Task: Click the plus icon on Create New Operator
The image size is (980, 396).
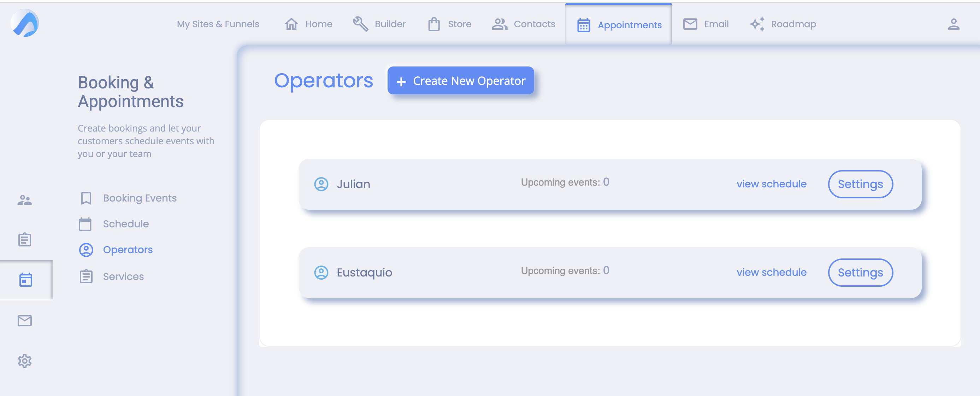Action: click(401, 81)
